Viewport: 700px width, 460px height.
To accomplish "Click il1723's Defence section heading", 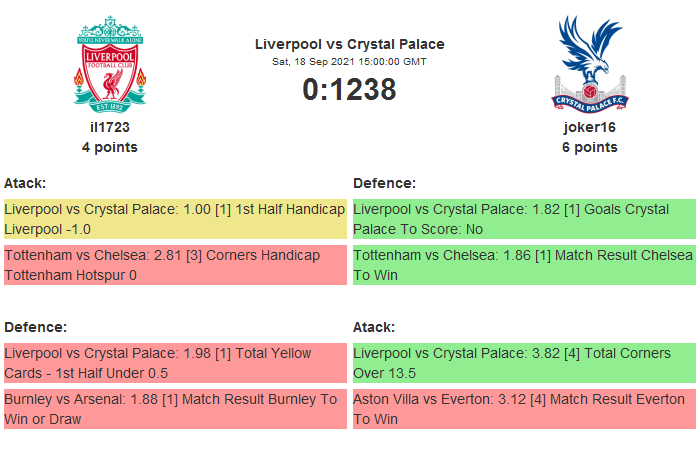I will 35,327.
